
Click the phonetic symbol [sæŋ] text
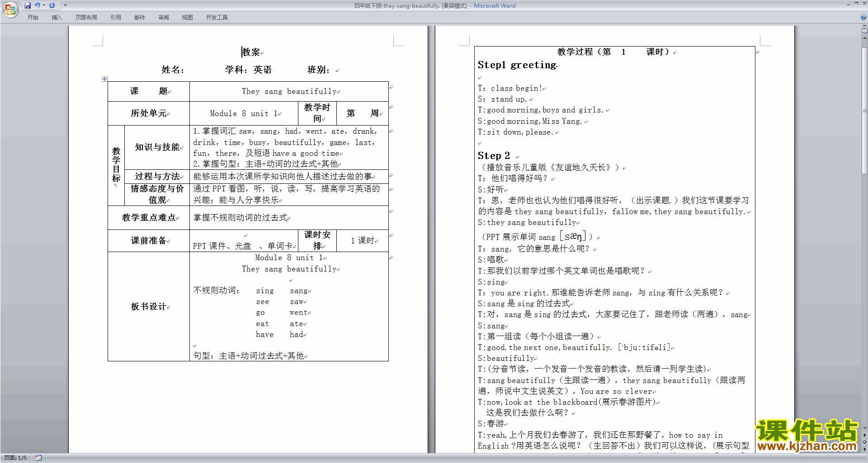573,236
